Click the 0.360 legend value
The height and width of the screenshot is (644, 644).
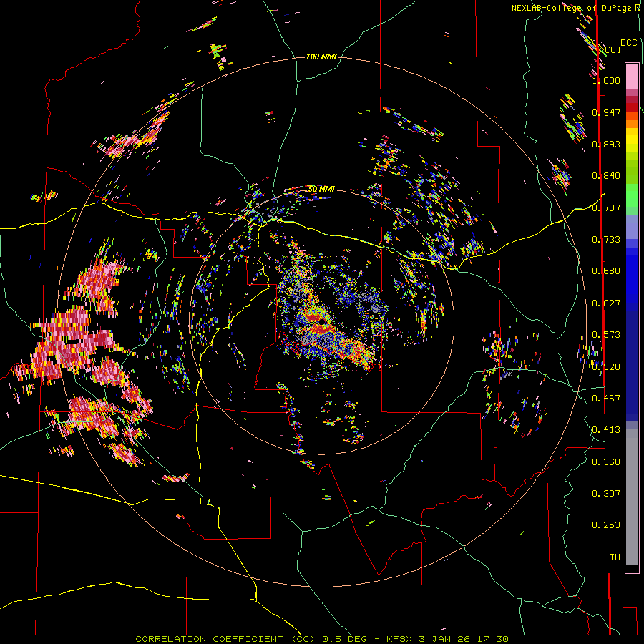[x=606, y=462]
